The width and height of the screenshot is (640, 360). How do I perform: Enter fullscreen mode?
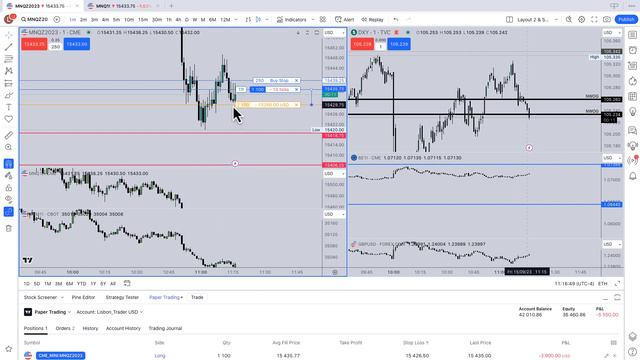(x=594, y=20)
